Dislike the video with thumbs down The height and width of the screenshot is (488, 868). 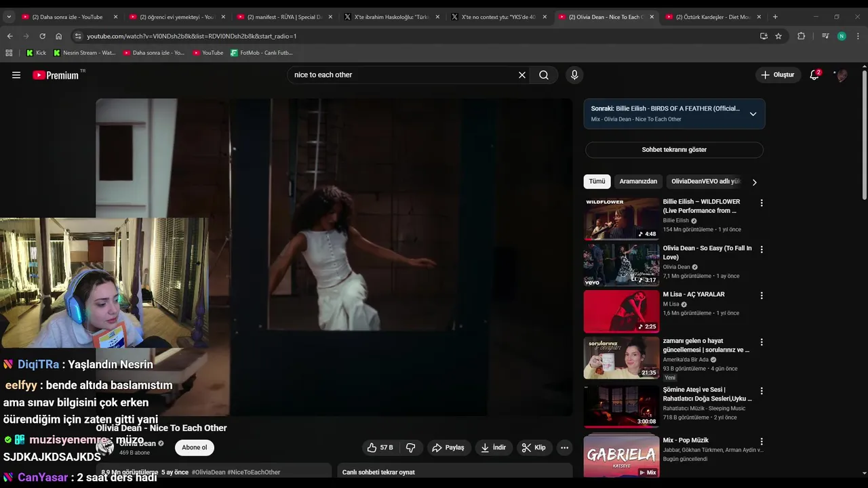[x=411, y=447]
